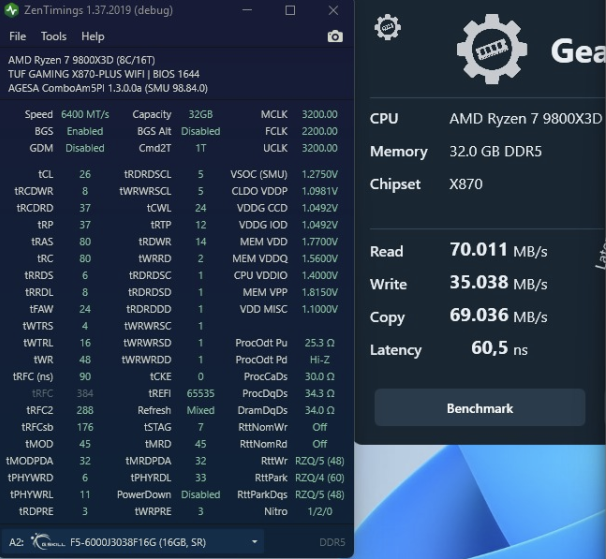Click the Cmd2T 1T value
The width and height of the screenshot is (606, 559).
coord(201,148)
